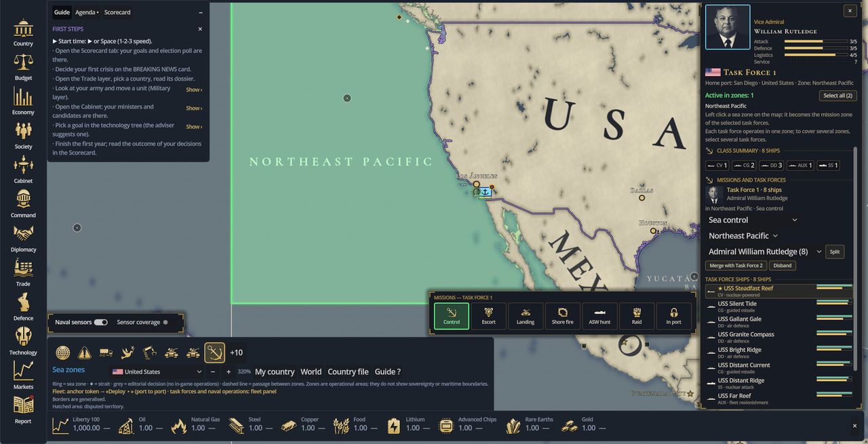This screenshot has width=868, height=444.
Task: Select the warning triangle map layer
Action: 84,352
